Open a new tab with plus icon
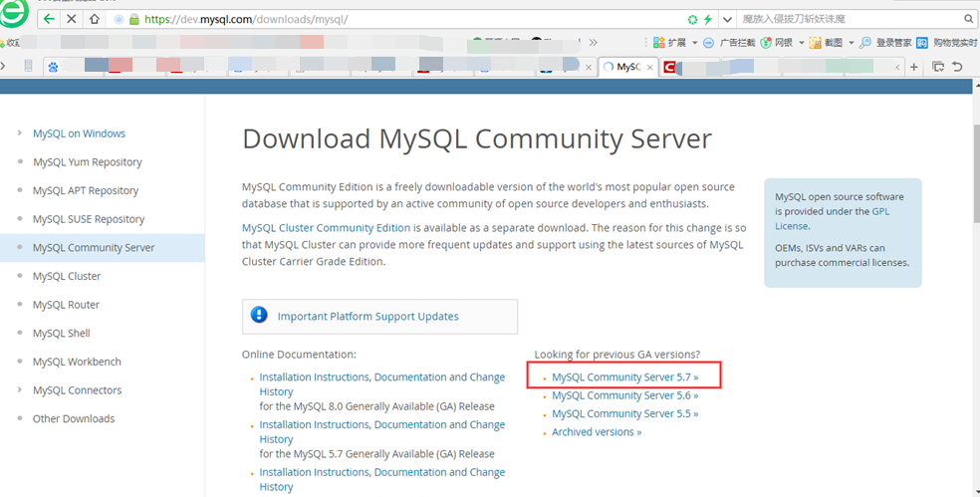980x497 pixels. pyautogui.click(x=913, y=67)
